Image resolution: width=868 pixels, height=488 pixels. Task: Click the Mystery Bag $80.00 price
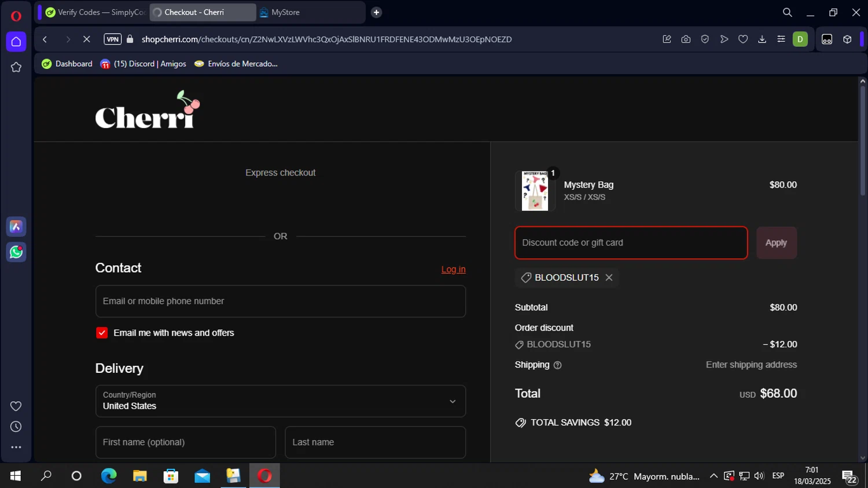tap(783, 185)
